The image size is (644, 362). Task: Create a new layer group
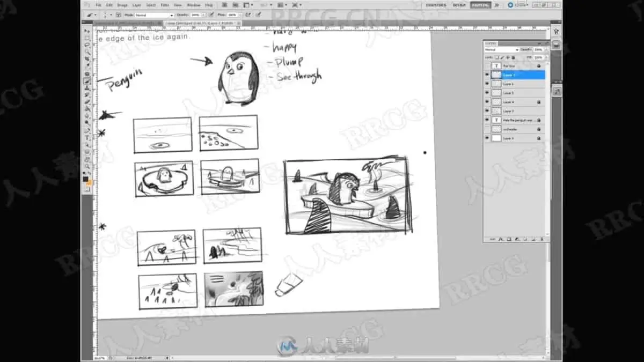click(x=525, y=239)
